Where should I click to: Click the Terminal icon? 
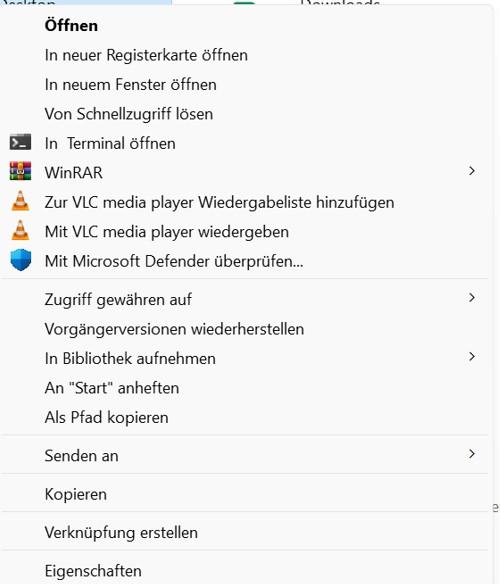pyautogui.click(x=20, y=142)
